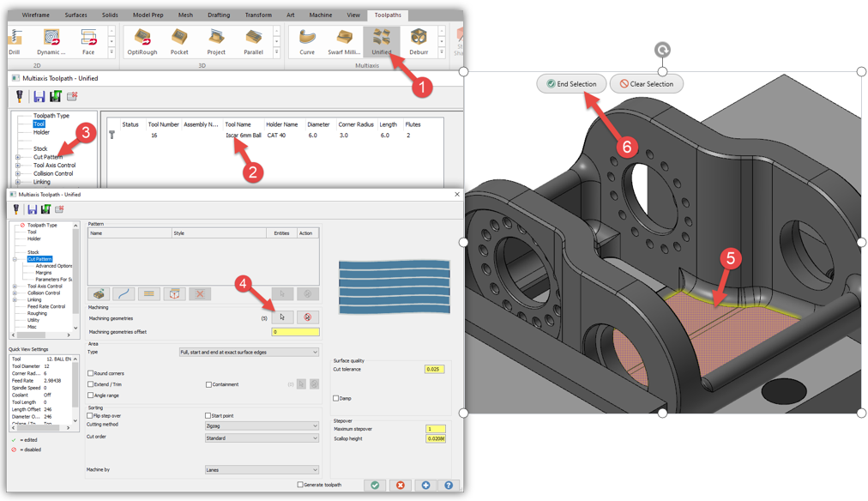Screen dimensions: 868x501
Task: Click the Machining geometries offset field
Action: pyautogui.click(x=295, y=332)
